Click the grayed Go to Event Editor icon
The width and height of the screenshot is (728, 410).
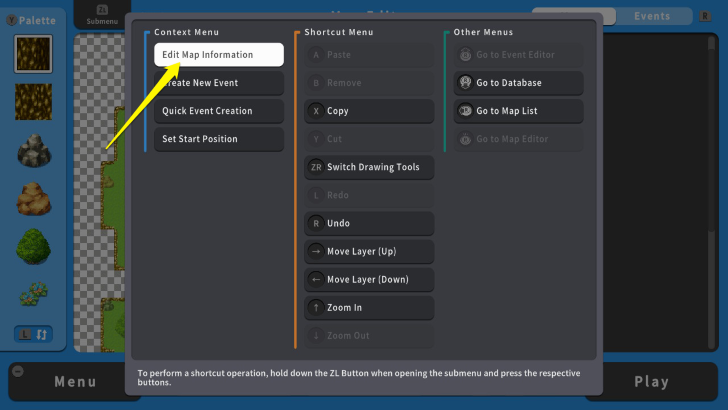pos(465,55)
